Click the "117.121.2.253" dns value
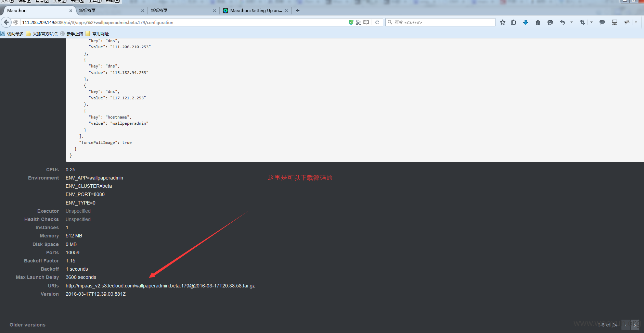 coord(128,98)
